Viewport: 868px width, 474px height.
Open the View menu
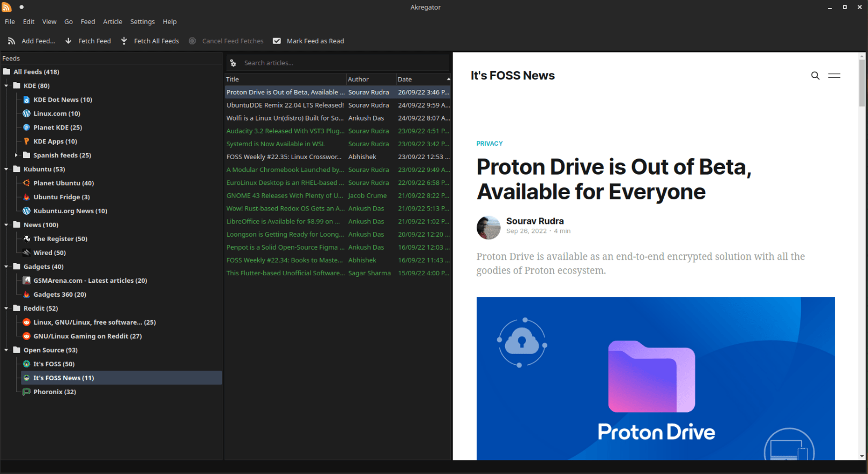[49, 22]
